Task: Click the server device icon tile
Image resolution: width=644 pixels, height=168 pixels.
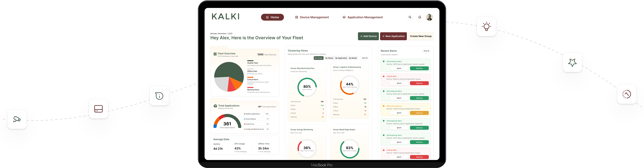Action: pos(98,109)
